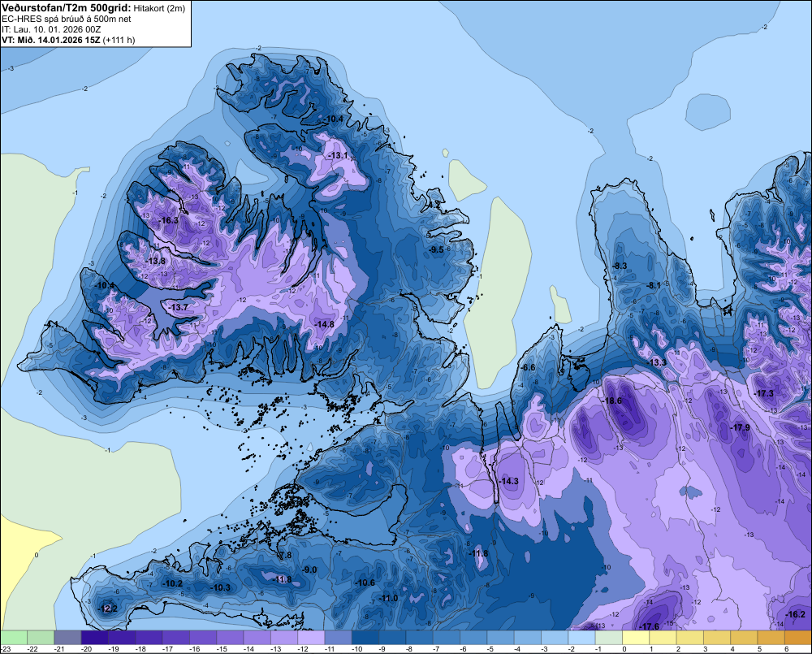Pick the legend swatch labeled -11
812x654 pixels.
click(x=338, y=637)
